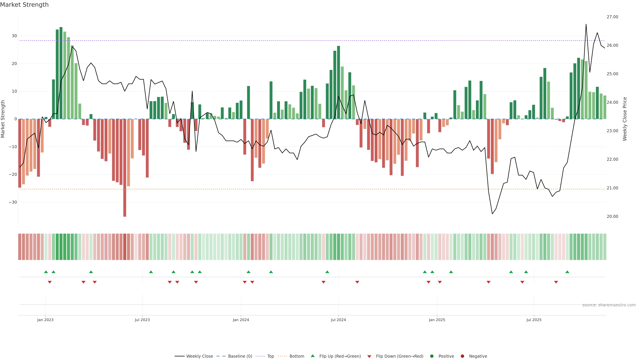Click the Weekly Close Price axis title
The width and height of the screenshot is (644, 362).
click(x=625, y=119)
